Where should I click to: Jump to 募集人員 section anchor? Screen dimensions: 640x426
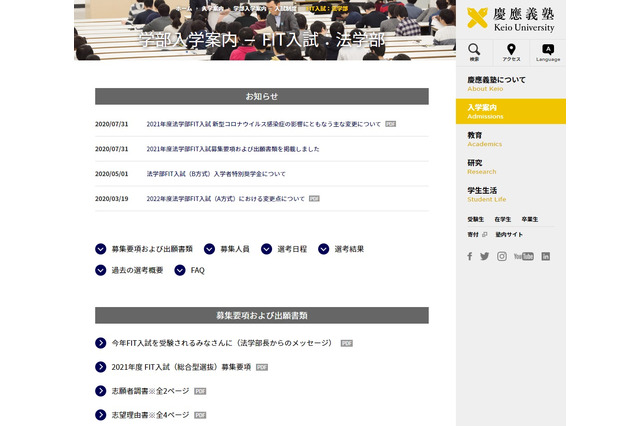pyautogui.click(x=227, y=249)
